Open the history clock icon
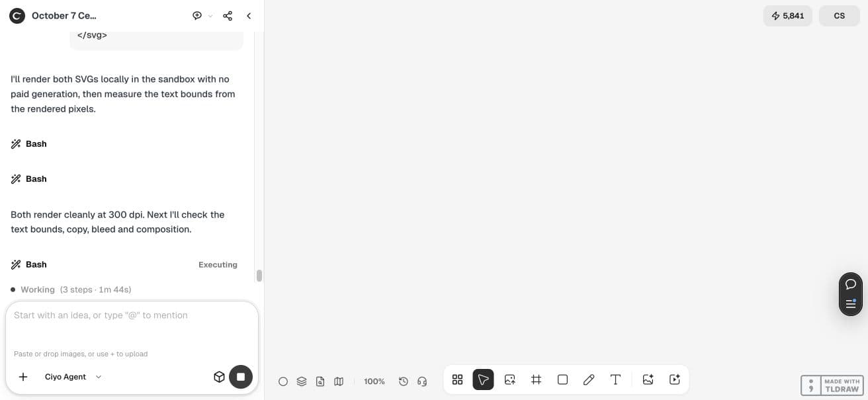 pyautogui.click(x=404, y=381)
